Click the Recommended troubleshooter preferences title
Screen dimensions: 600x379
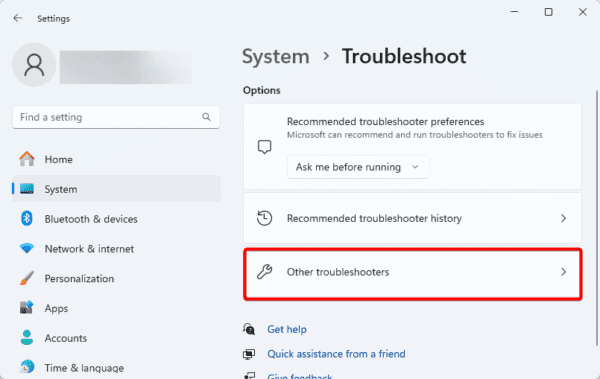click(x=385, y=121)
